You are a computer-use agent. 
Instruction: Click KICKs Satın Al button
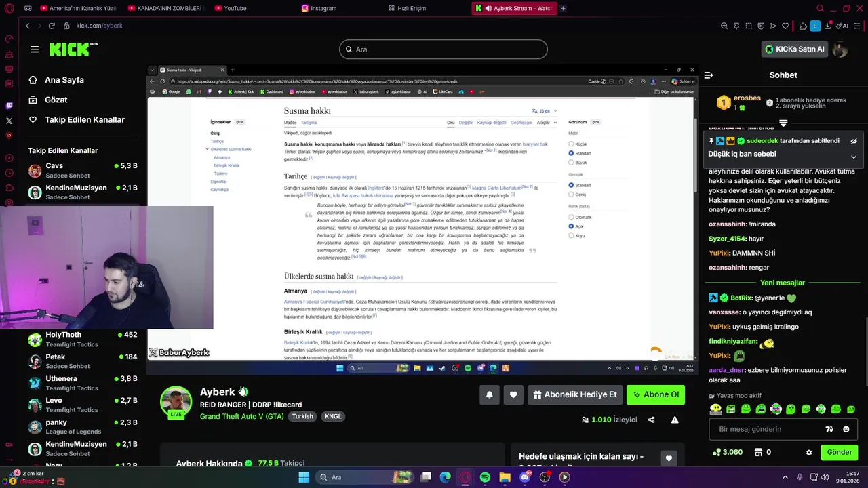[794, 49]
